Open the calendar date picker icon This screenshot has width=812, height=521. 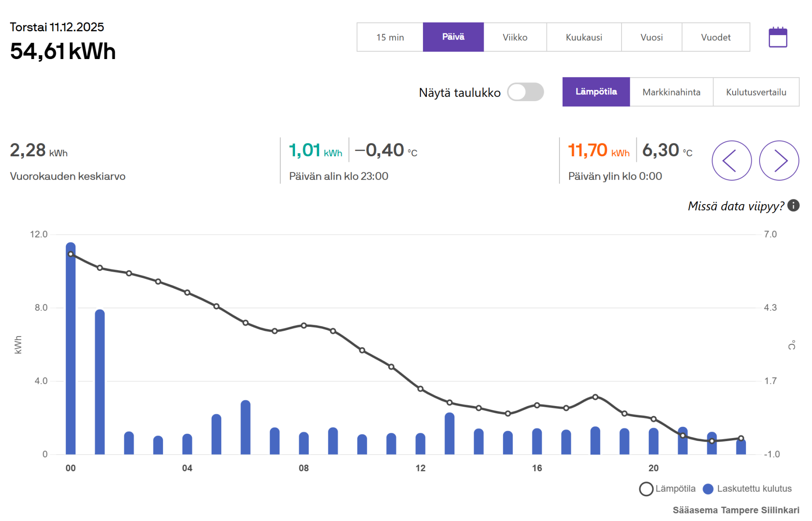point(778,37)
